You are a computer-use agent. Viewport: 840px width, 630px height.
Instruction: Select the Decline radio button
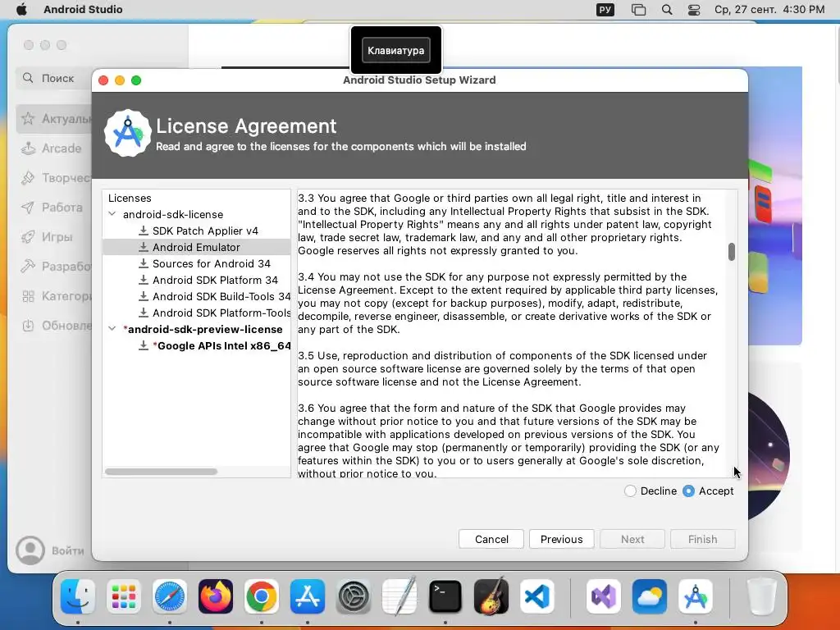pos(630,491)
